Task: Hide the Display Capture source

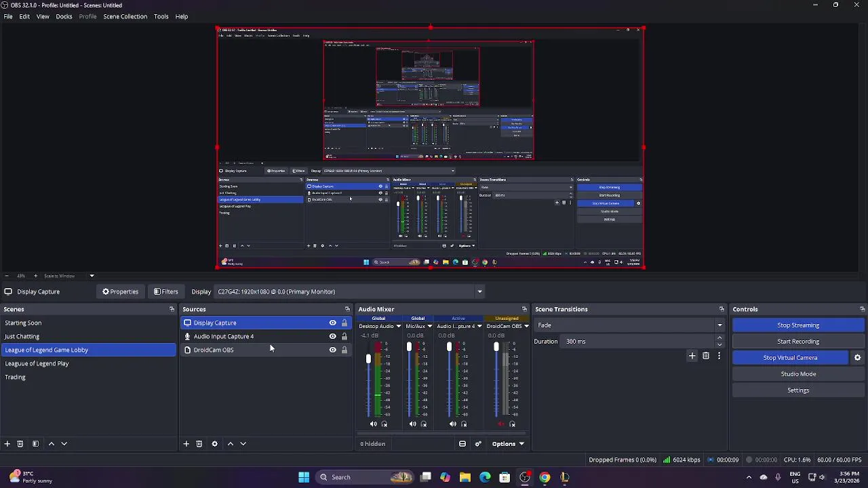Action: tap(332, 323)
